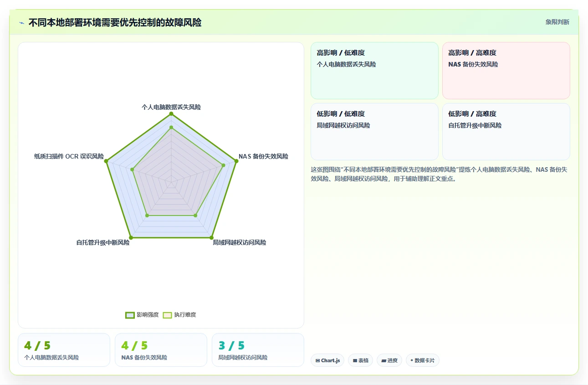Click NAS 备份失效风险 text in high-difficulty card
The width and height of the screenshot is (588, 385).
tap(473, 64)
